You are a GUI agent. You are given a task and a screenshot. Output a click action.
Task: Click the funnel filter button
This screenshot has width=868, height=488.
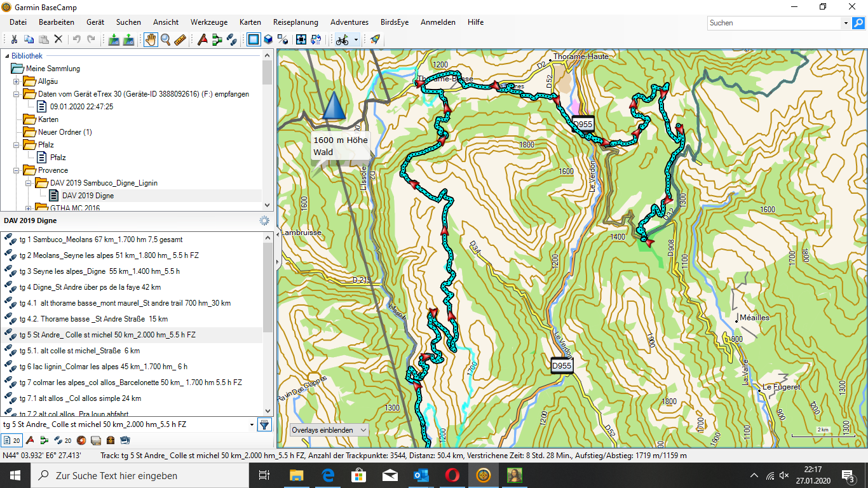click(x=264, y=424)
